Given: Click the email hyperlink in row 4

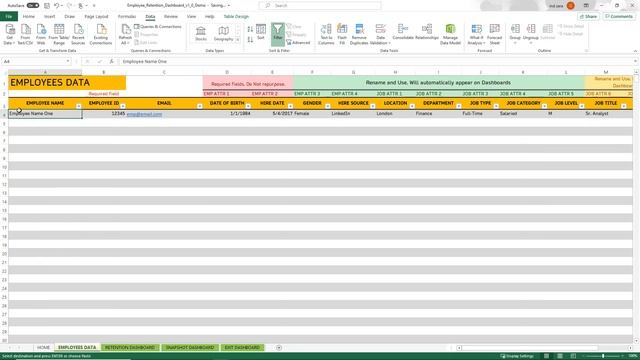Looking at the screenshot, I should coord(144,114).
